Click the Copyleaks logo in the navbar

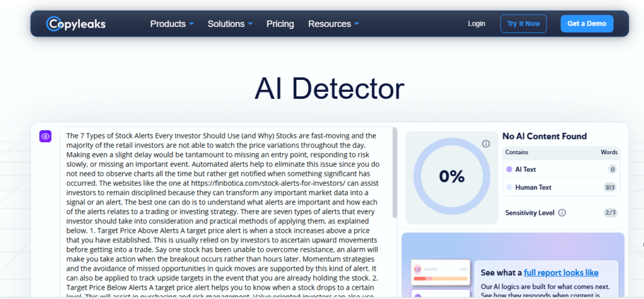(75, 24)
